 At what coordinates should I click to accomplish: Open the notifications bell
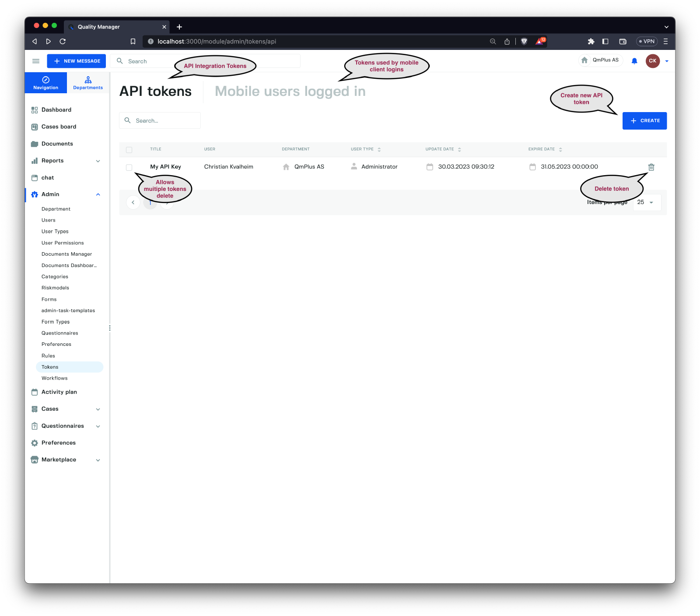point(634,61)
